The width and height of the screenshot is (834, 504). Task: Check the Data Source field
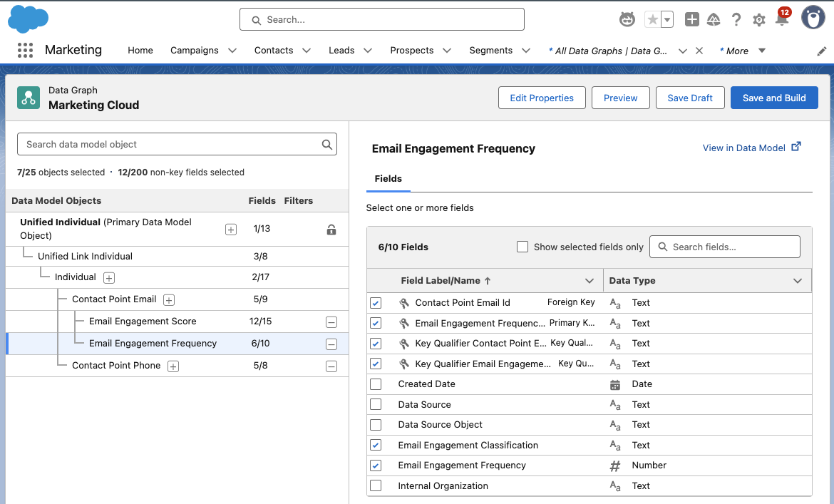tap(376, 404)
